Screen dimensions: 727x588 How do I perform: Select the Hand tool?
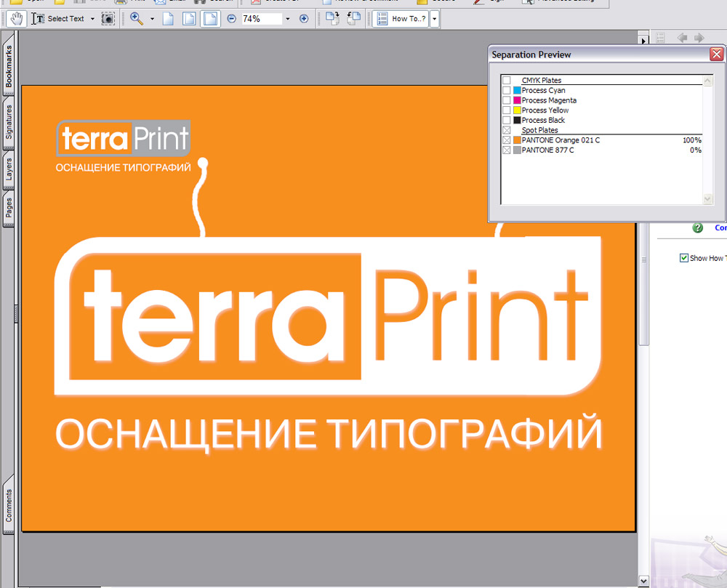(x=17, y=19)
